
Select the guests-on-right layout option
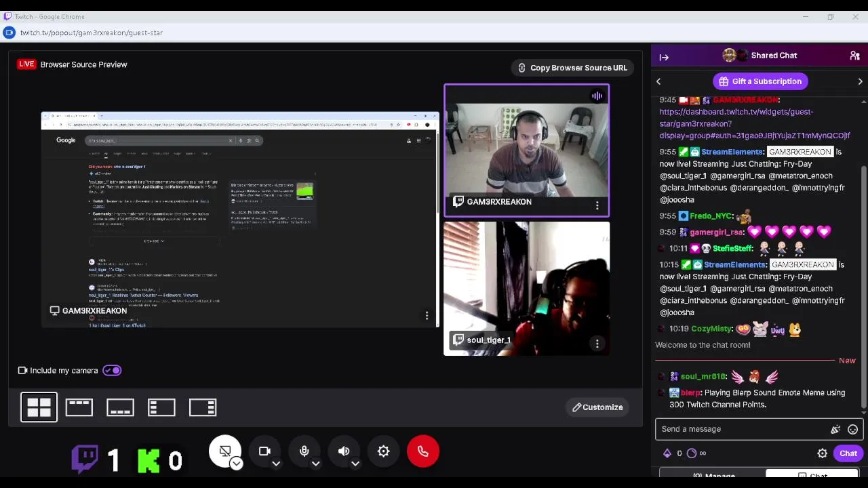[202, 407]
